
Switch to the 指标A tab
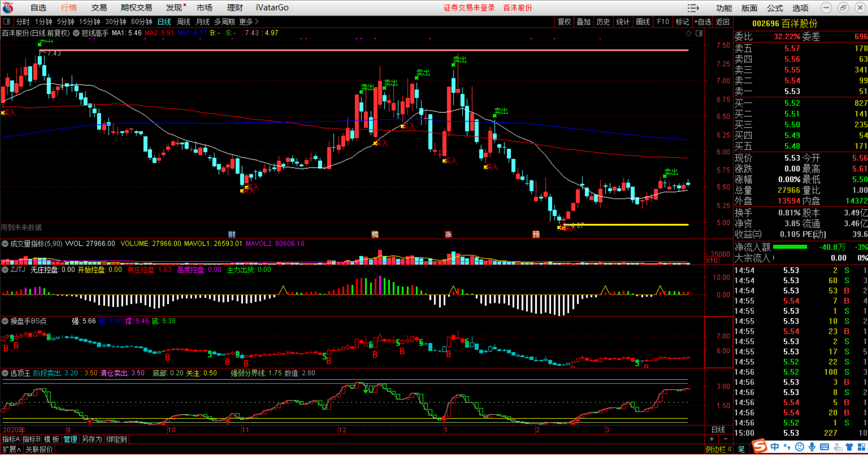click(11, 439)
